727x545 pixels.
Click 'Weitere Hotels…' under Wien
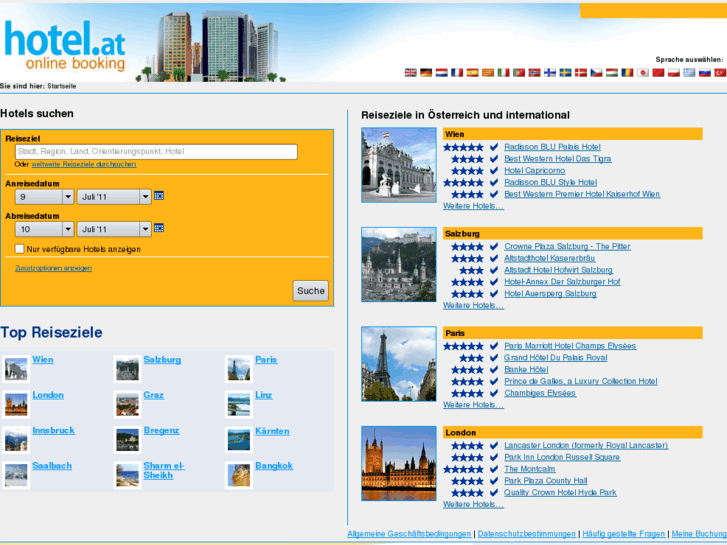473,206
